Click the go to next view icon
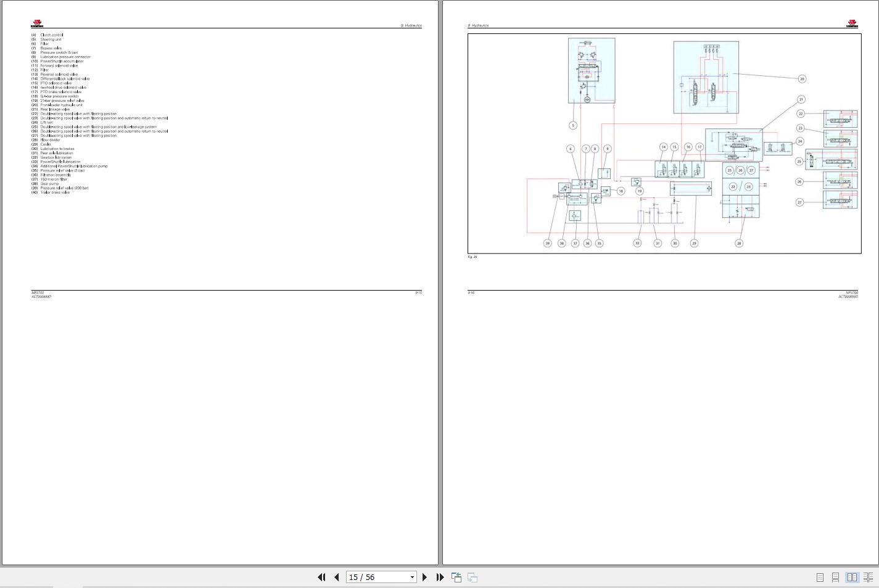The height and width of the screenshot is (588, 879). pyautogui.click(x=473, y=577)
